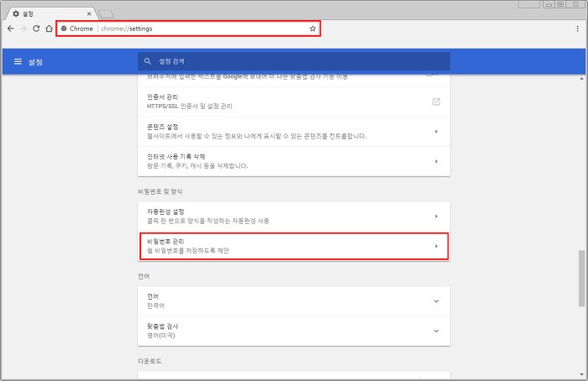
Task: Click the page vertical scrollbar thumb
Action: click(581, 279)
